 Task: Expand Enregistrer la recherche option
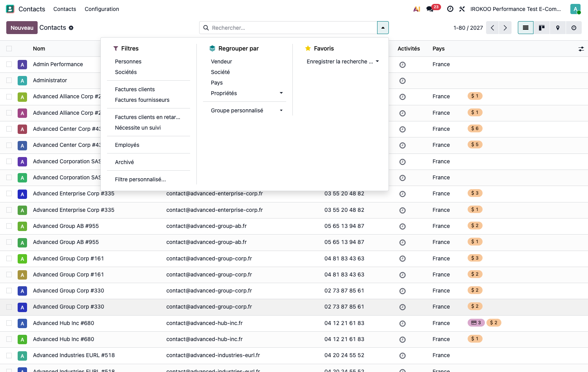tap(343, 61)
